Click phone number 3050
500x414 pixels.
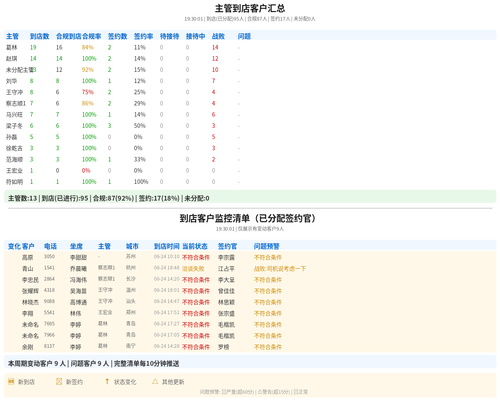click(49, 256)
